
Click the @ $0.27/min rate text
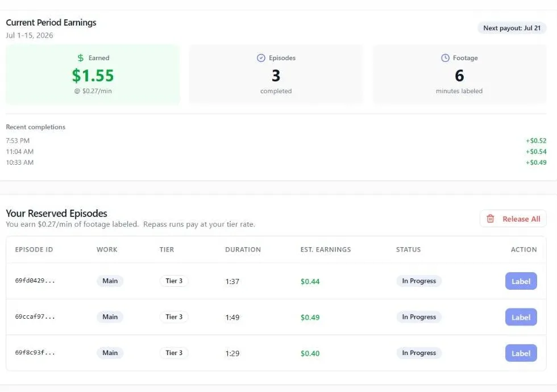[x=93, y=91]
